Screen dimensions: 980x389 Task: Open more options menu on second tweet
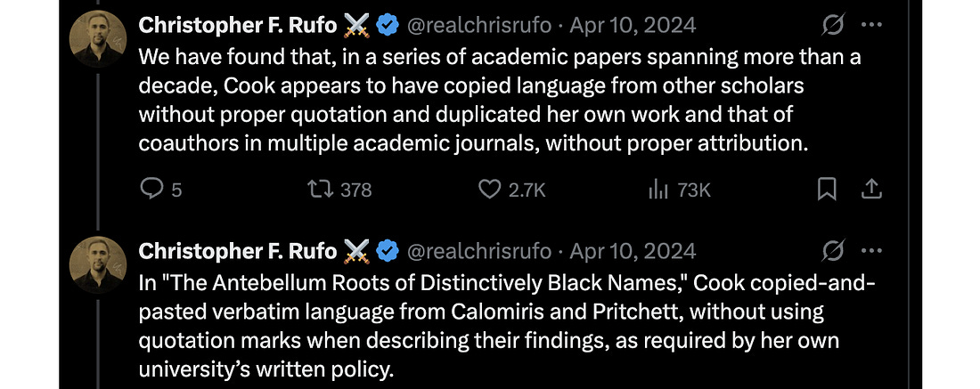tap(872, 252)
